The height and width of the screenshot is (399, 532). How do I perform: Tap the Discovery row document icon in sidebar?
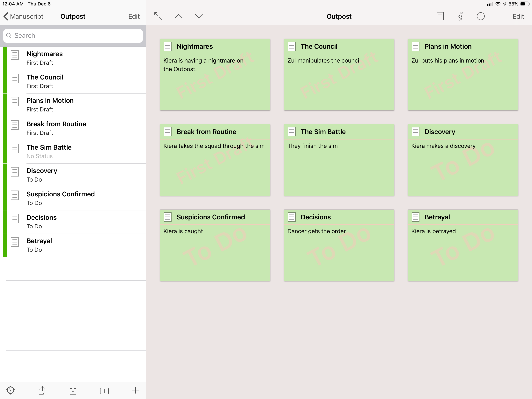pyautogui.click(x=15, y=172)
